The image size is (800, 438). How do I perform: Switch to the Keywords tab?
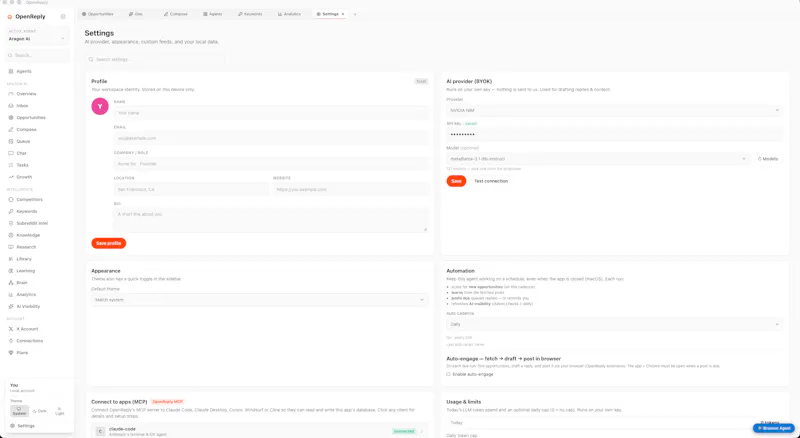(x=251, y=14)
